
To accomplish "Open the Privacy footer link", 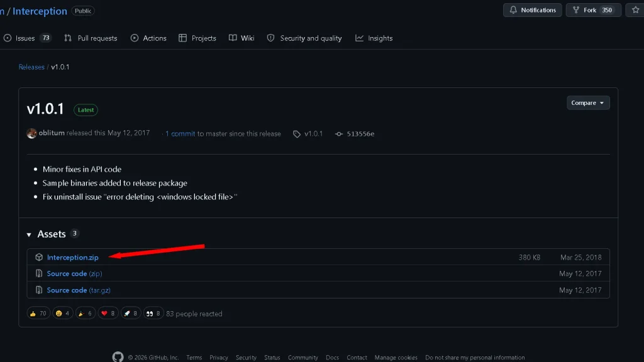I will (218, 358).
